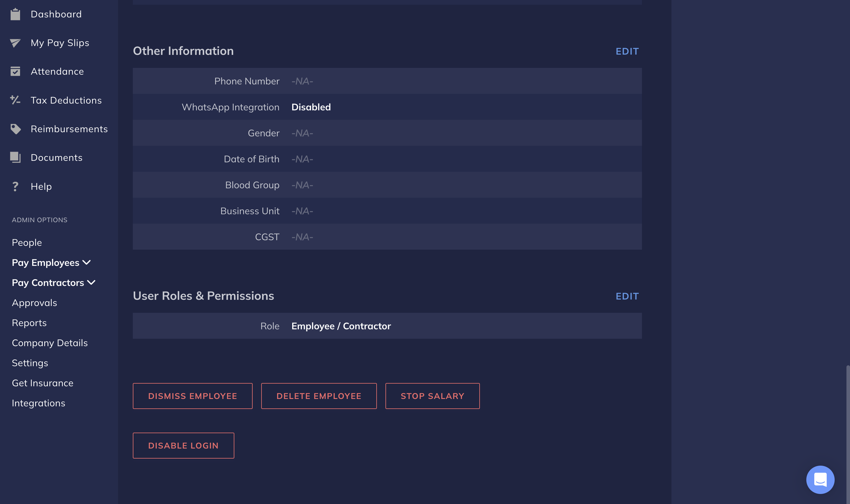The height and width of the screenshot is (504, 850).
Task: Open Reimbursements from sidebar
Action: point(69,129)
